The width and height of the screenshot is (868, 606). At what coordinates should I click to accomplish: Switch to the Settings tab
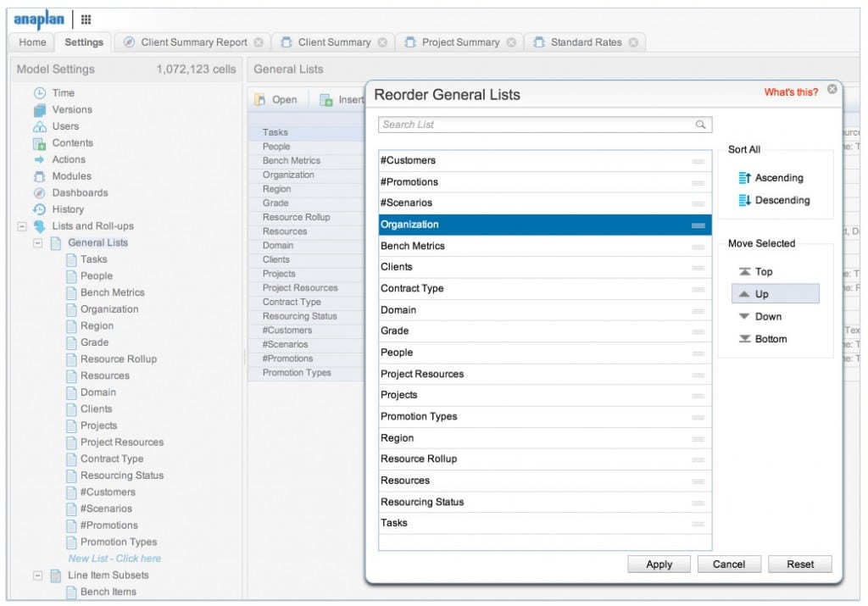(x=84, y=42)
